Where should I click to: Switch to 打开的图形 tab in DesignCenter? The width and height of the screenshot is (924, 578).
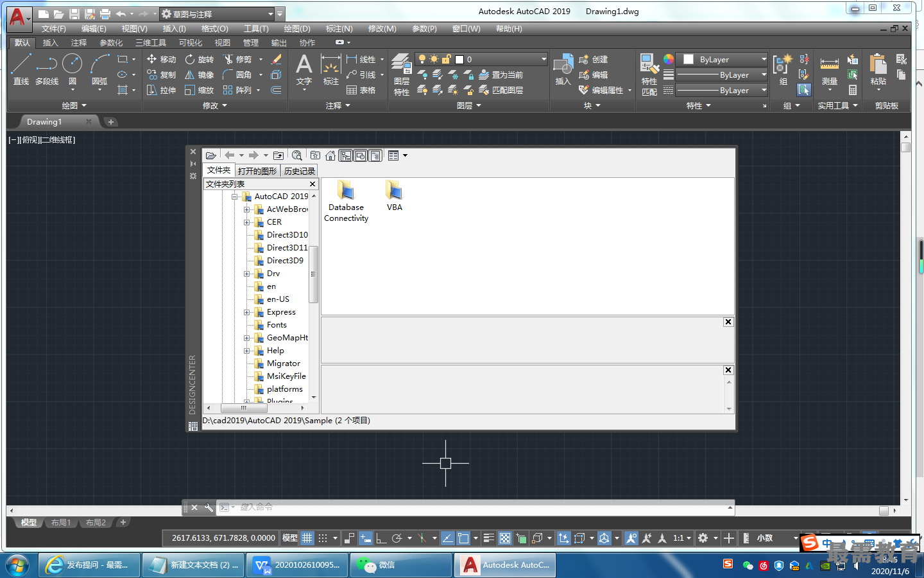tap(257, 171)
